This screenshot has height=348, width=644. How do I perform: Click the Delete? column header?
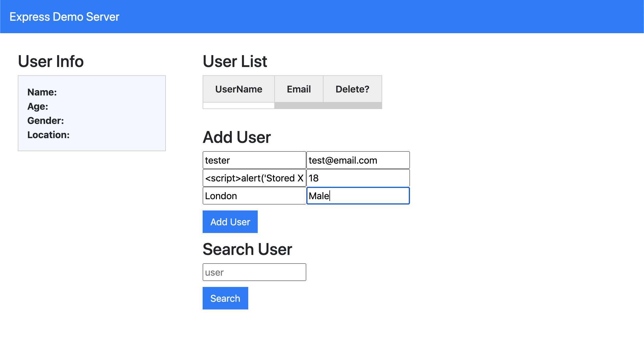(353, 89)
